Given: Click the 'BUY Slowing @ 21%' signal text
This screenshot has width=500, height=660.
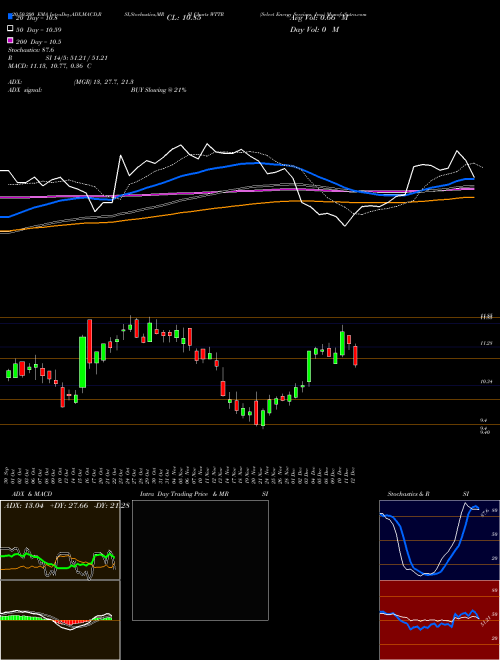Looking at the screenshot, I should (159, 90).
